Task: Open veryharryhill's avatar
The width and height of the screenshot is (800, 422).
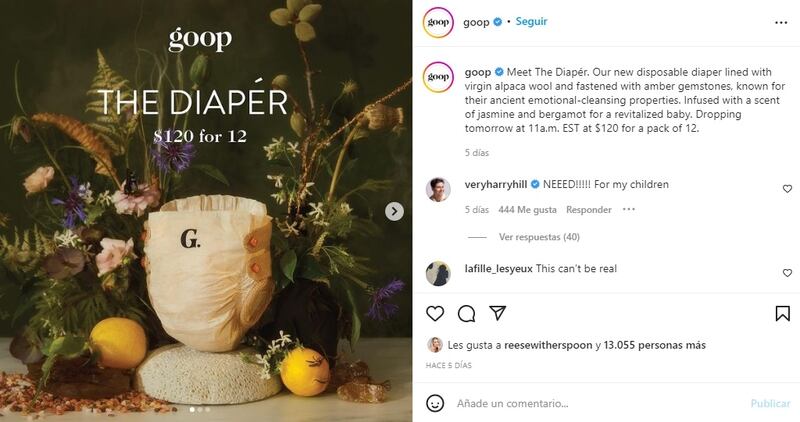Action: [x=438, y=190]
